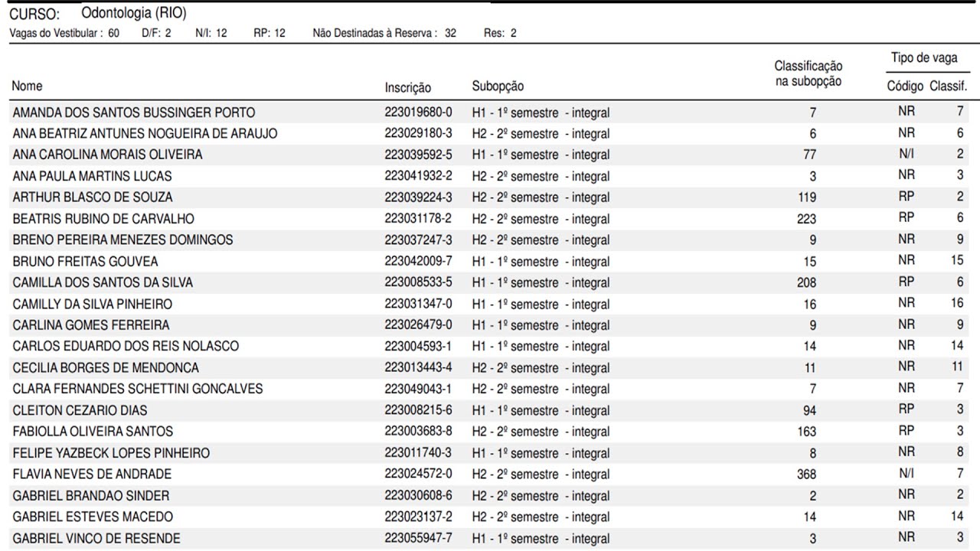The height and width of the screenshot is (551, 980).
Task: Click the Não Destinadas à Reserva : 32 text
Action: click(x=384, y=33)
